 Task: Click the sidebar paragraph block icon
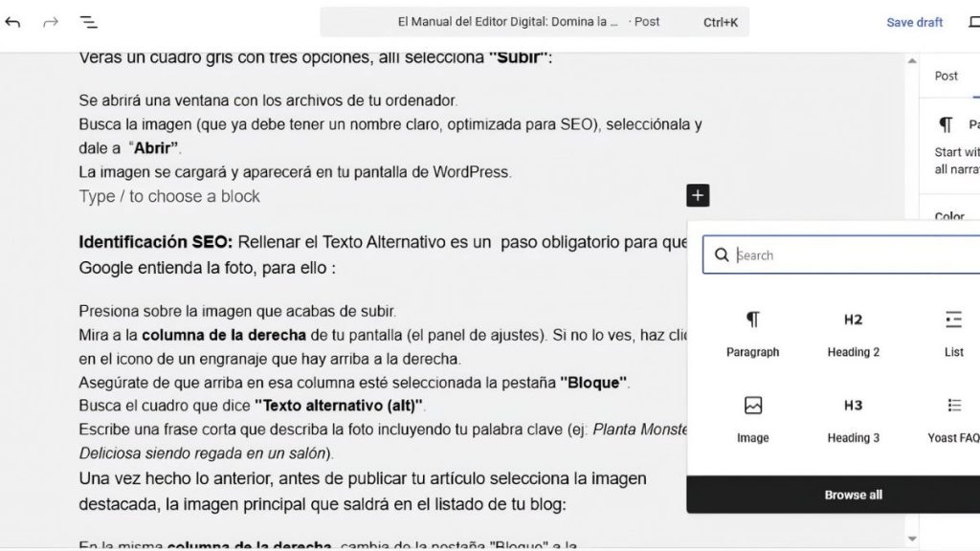pyautogui.click(x=947, y=125)
